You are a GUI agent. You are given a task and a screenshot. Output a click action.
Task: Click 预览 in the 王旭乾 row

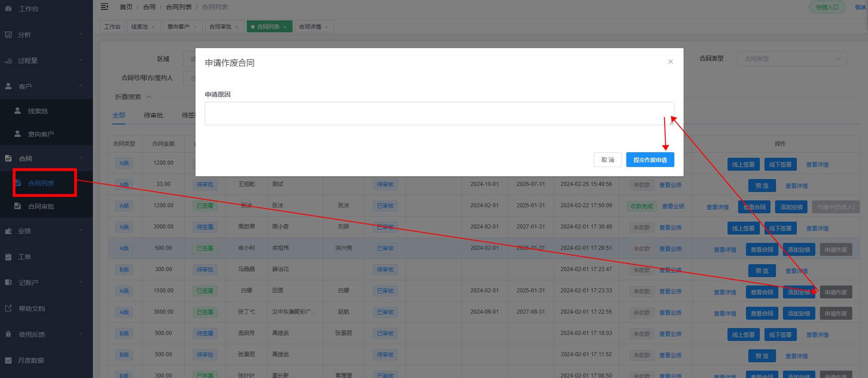pos(762,186)
